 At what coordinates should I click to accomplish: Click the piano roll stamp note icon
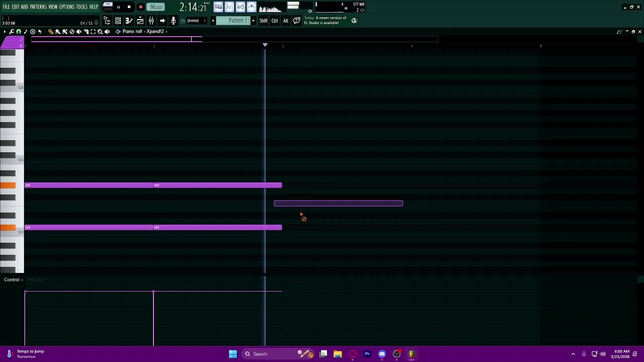click(x=26, y=32)
